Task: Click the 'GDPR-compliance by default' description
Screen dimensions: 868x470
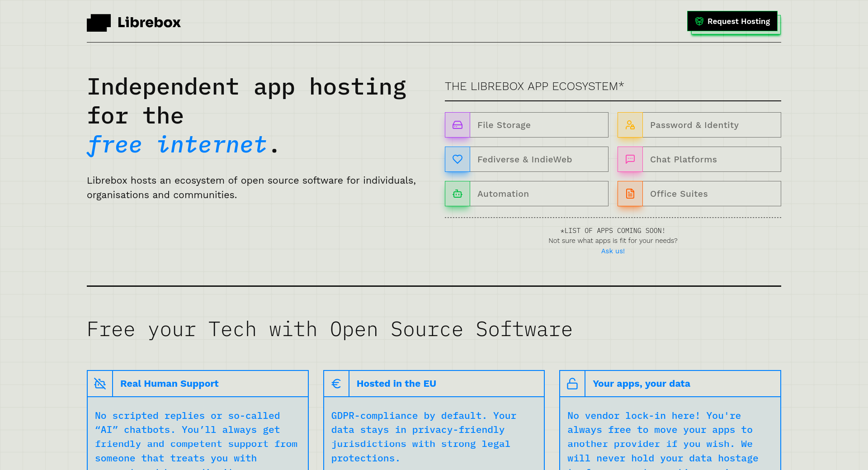Action: 424,437
